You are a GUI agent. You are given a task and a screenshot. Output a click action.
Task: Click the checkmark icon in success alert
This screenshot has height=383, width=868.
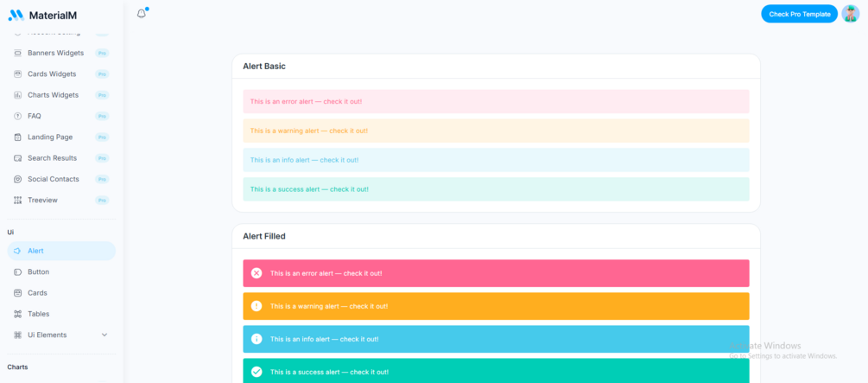point(257,372)
